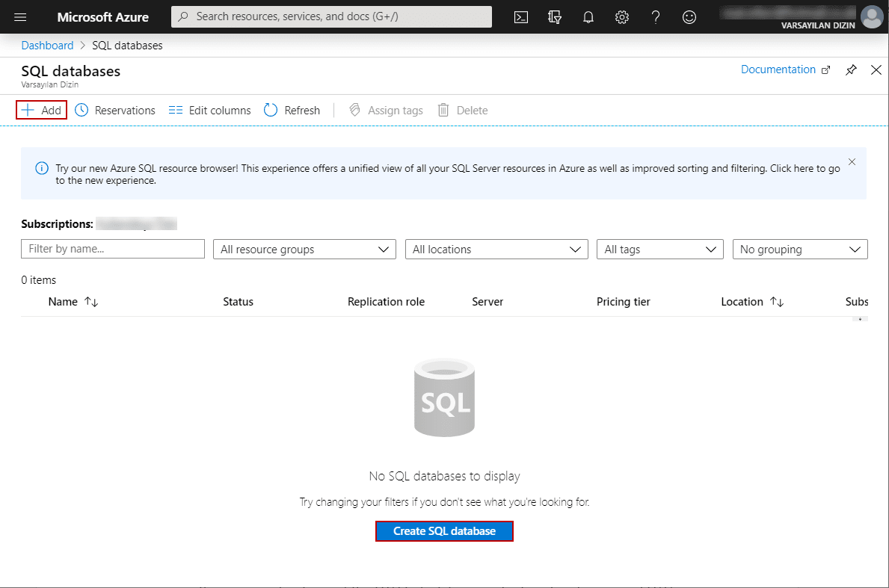Click the gray SQL database cylinder image
This screenshot has width=889, height=588.
(444, 397)
